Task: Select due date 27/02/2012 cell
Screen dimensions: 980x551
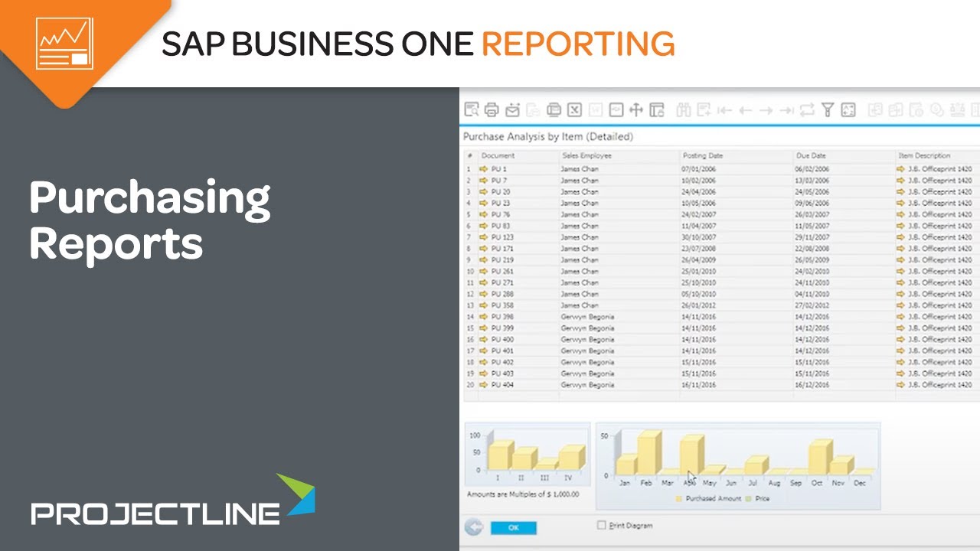Action: (x=844, y=305)
